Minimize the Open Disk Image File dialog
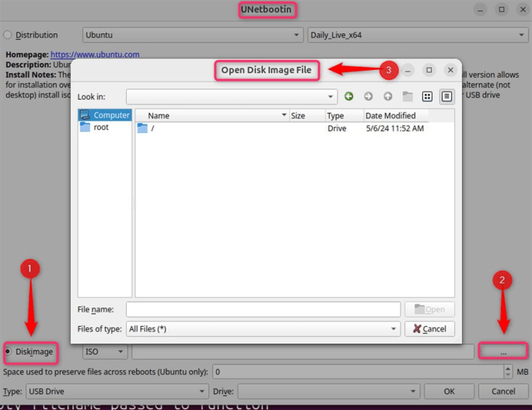 pyautogui.click(x=407, y=70)
